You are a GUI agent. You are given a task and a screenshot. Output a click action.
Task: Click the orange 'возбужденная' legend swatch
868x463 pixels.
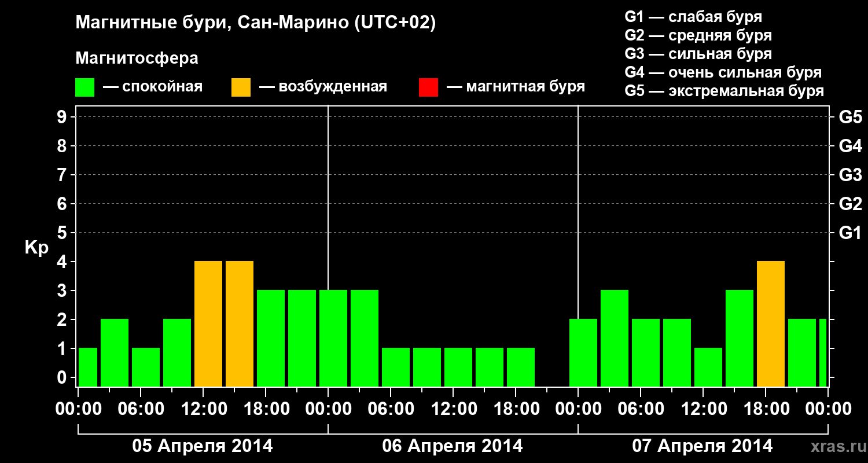pyautogui.click(x=241, y=87)
